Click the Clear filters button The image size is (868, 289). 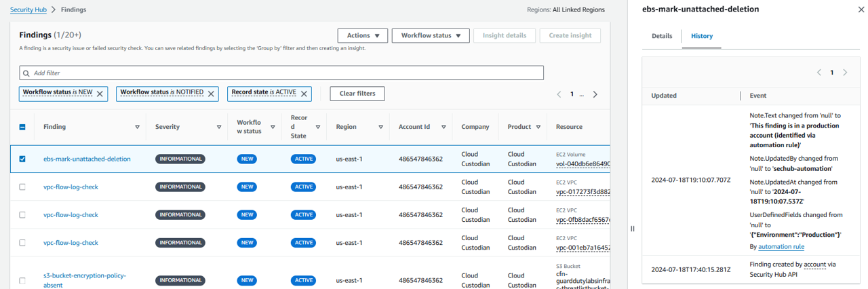(x=357, y=94)
